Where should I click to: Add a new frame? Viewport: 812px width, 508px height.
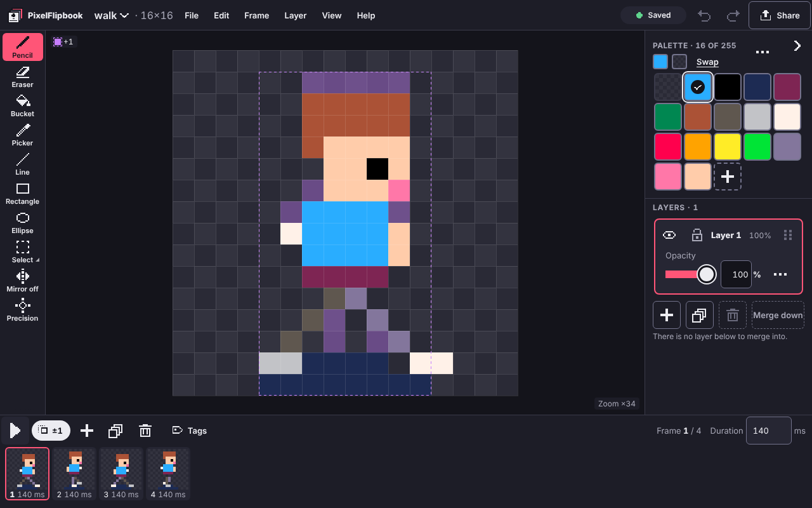[x=87, y=431]
